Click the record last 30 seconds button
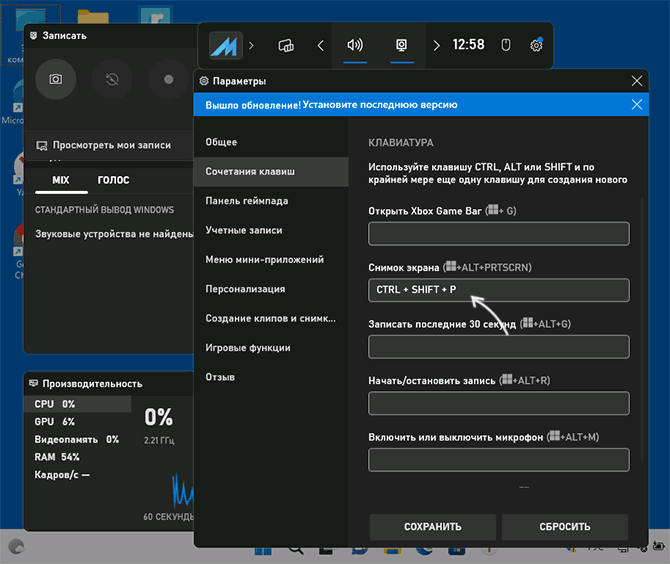670x564 pixels. (x=112, y=79)
